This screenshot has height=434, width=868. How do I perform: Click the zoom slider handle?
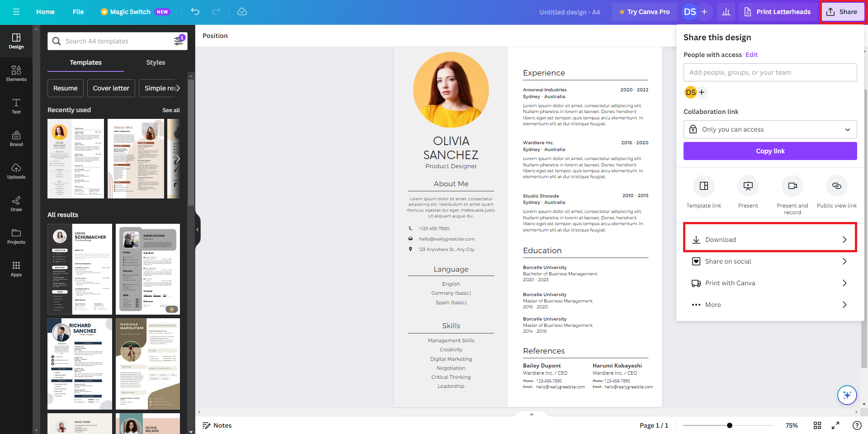(730, 425)
